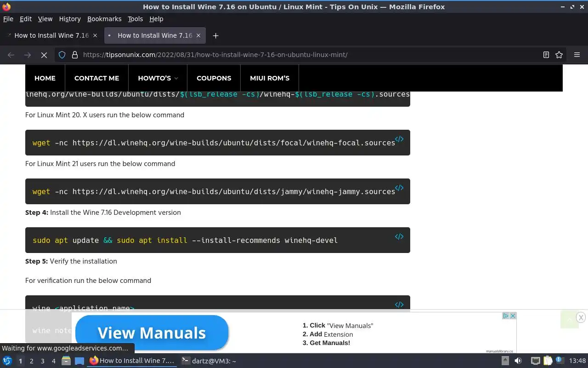Image resolution: width=588 pixels, height=368 pixels.
Task: Click the show desktop icon
Action: [x=79, y=361]
